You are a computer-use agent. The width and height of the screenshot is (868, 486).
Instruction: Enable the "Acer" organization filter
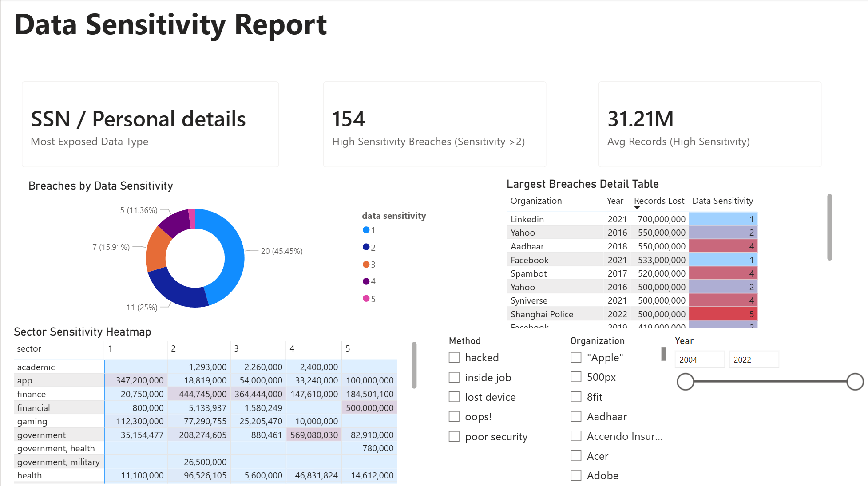[x=576, y=455]
